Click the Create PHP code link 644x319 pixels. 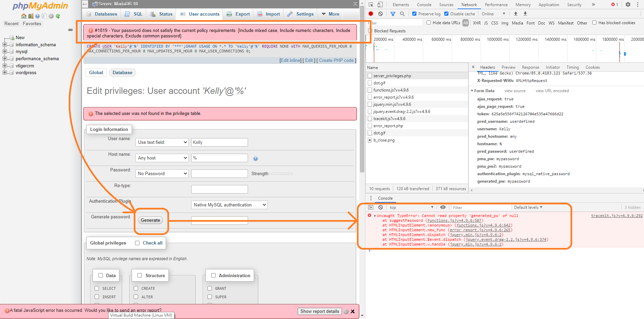coord(336,60)
